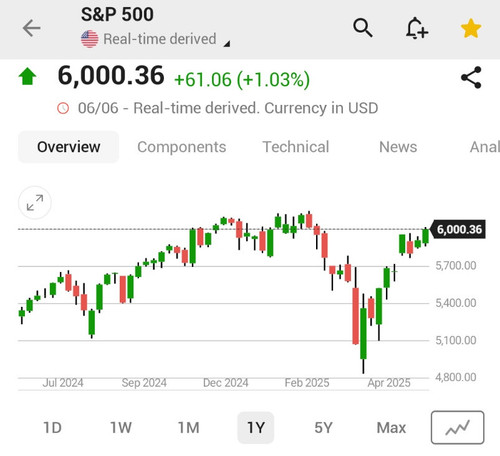The image size is (500, 456).
Task: Select the Overview tab
Action: click(x=68, y=147)
